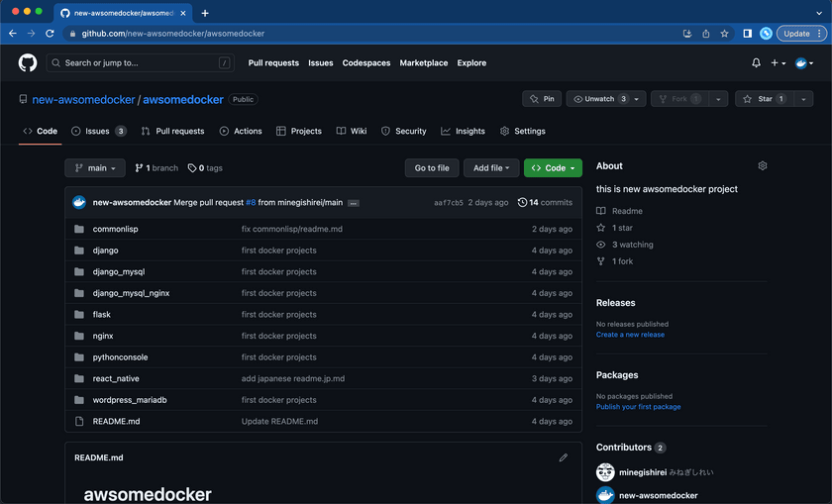Viewport: 832px width, 504px height.
Task: Click the Readme link in About
Action: 619,211
